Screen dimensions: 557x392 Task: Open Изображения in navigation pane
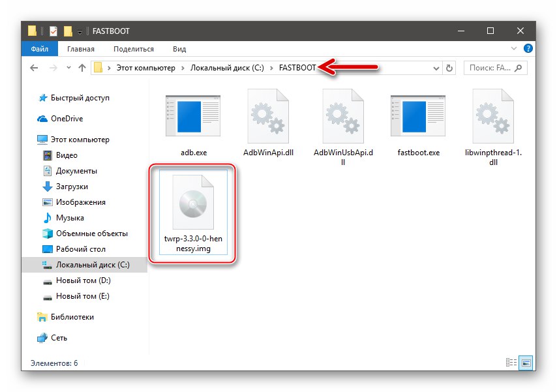click(x=81, y=202)
